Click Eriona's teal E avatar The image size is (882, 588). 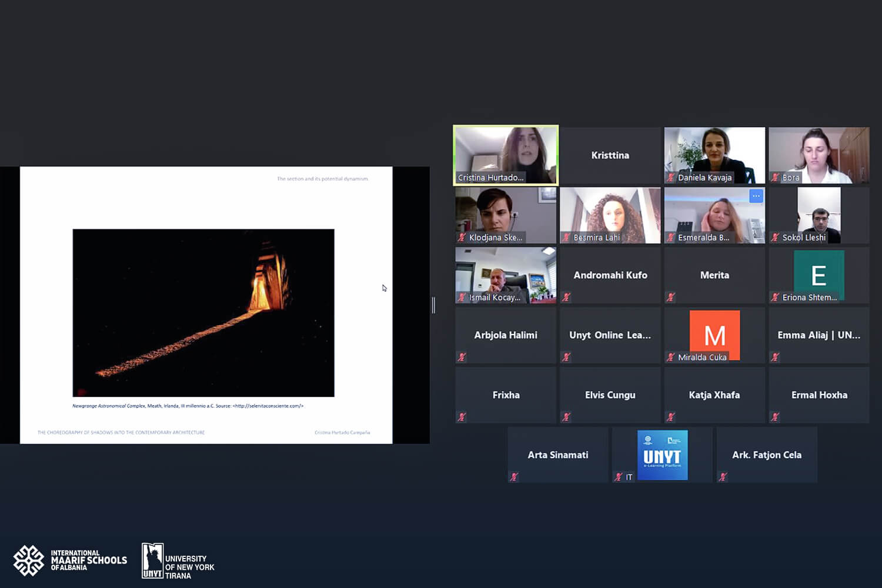coord(818,274)
